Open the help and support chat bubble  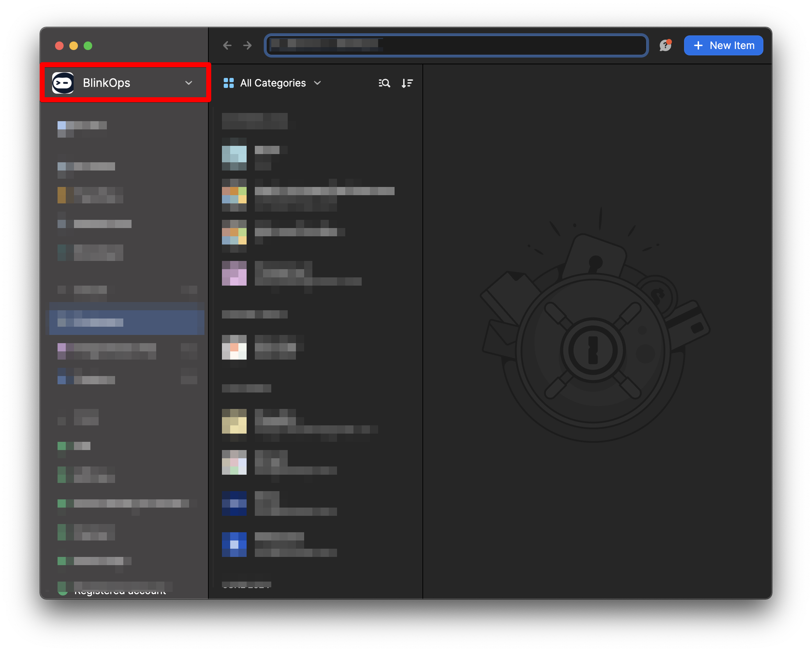point(665,45)
